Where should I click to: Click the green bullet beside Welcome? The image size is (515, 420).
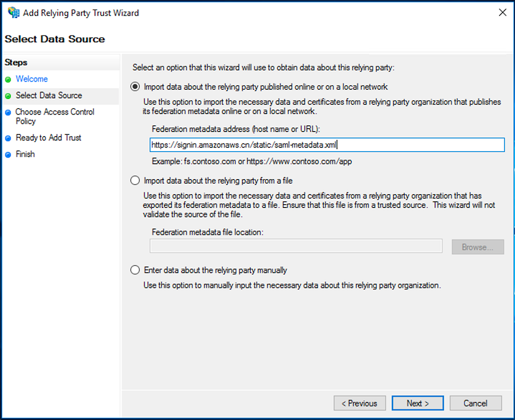[x=8, y=80]
